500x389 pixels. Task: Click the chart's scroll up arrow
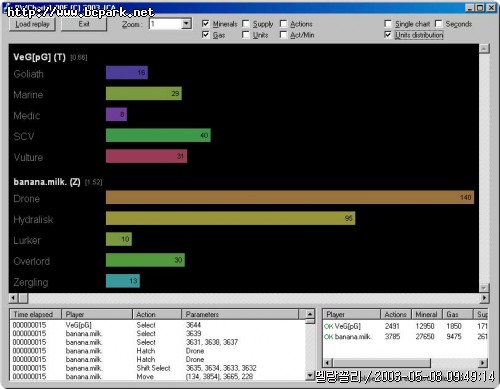point(484,48)
